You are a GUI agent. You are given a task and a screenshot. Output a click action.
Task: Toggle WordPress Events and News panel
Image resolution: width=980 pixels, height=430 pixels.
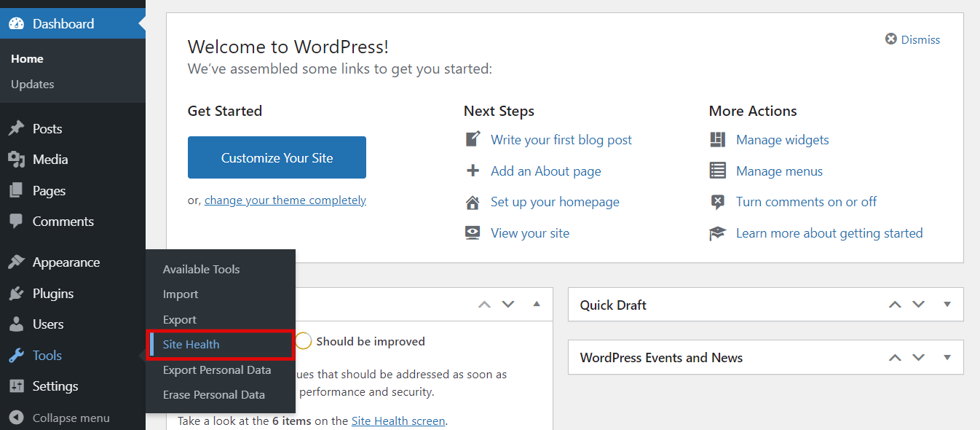click(x=947, y=358)
